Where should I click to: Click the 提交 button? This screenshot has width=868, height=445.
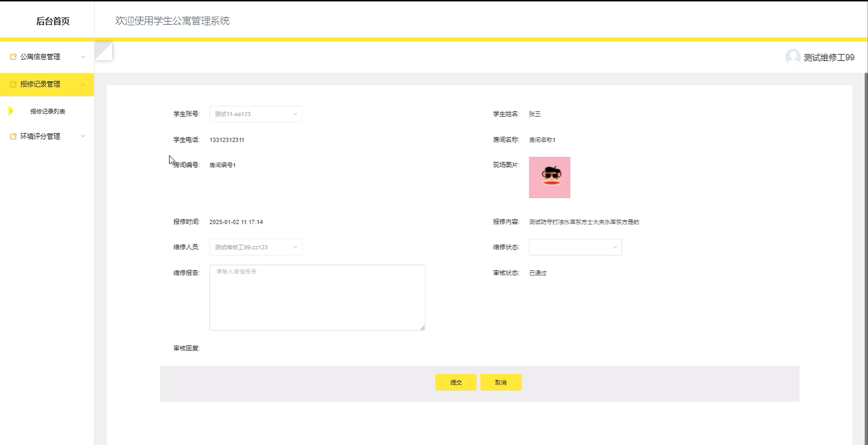(x=455, y=382)
